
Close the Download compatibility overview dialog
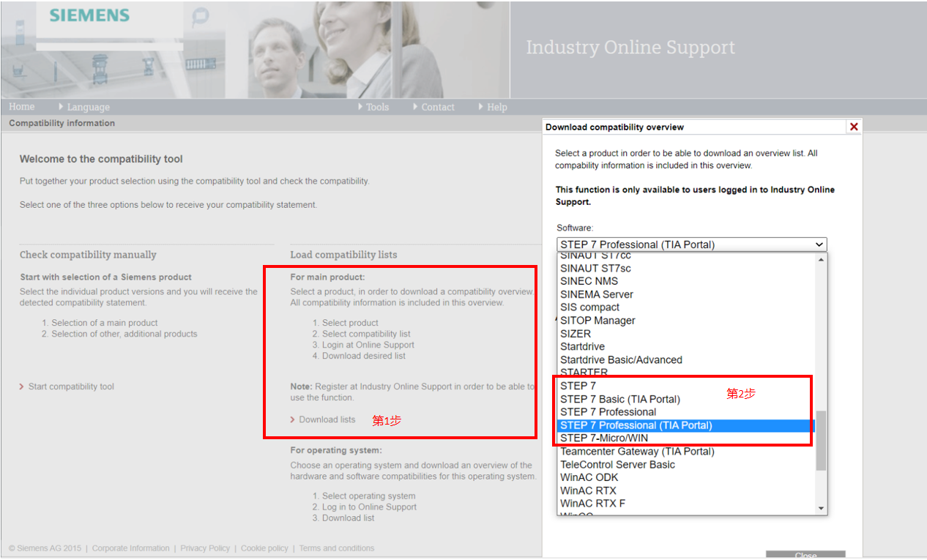coord(853,127)
